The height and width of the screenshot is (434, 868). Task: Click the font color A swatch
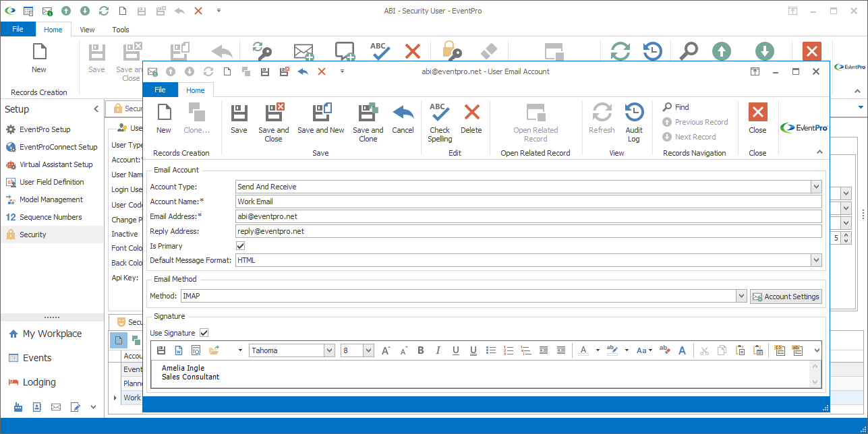[x=583, y=350]
